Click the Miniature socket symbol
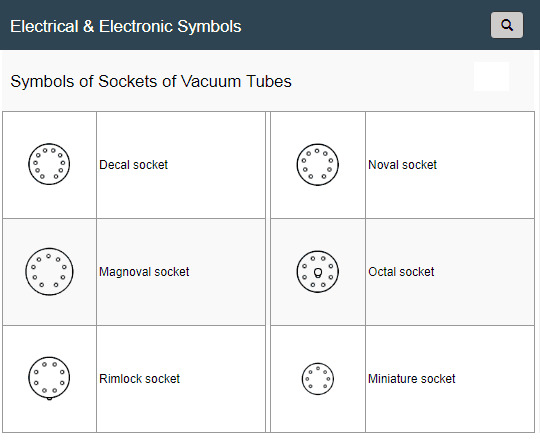The width and height of the screenshot is (540, 442). click(x=318, y=379)
